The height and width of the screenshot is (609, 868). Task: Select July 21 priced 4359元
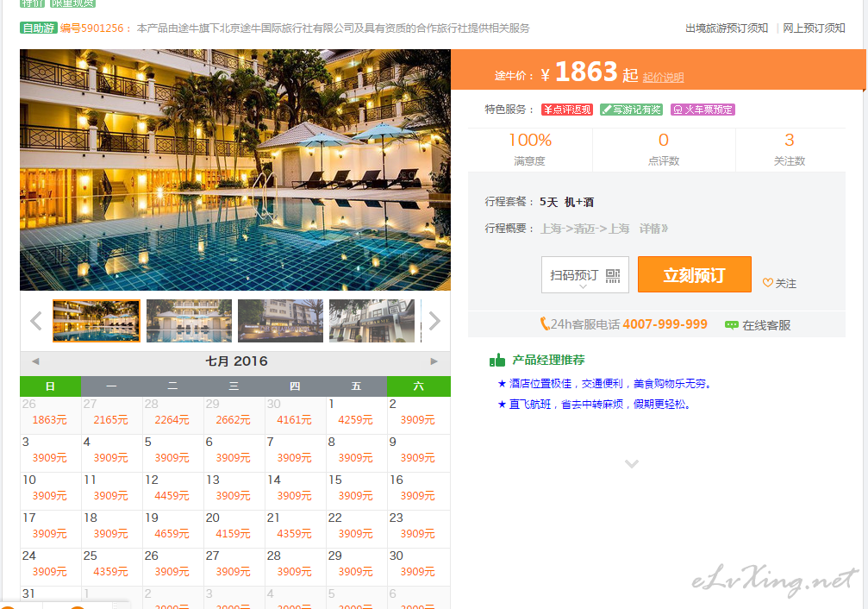point(295,529)
